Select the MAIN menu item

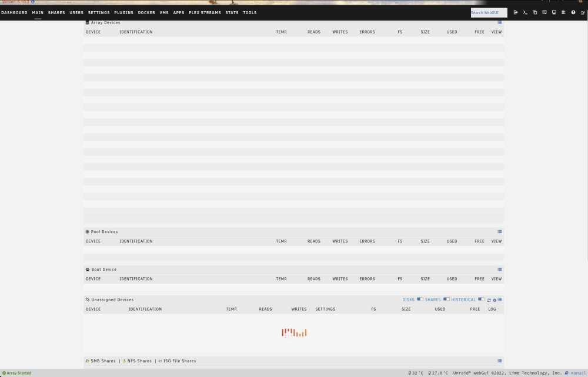point(38,12)
